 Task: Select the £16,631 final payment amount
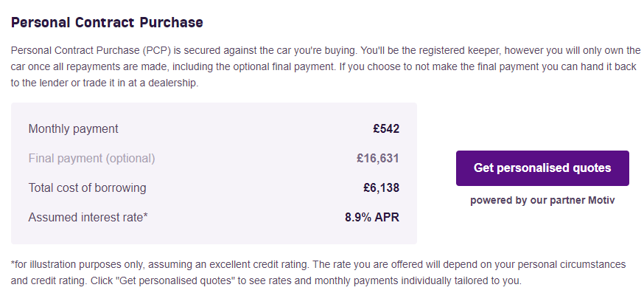378,159
